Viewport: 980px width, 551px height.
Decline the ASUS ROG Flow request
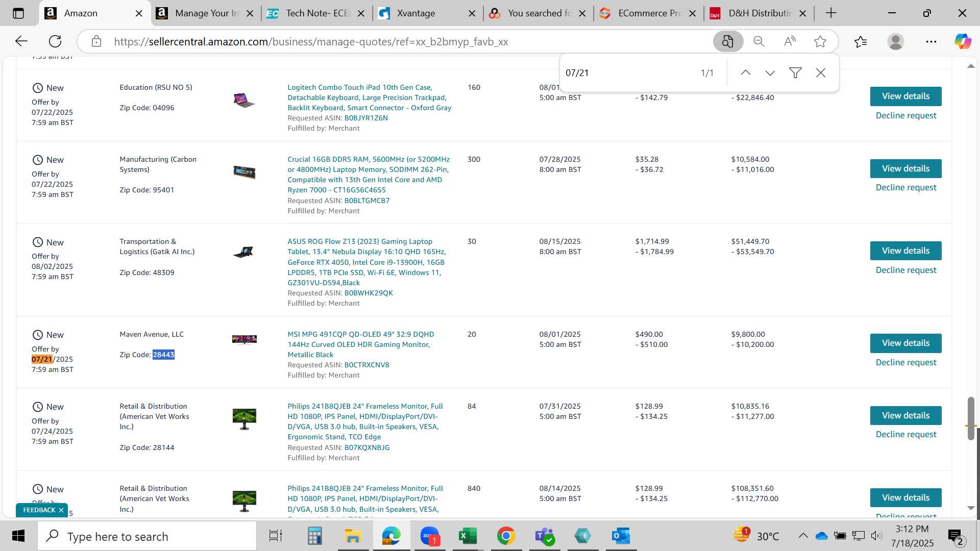click(x=906, y=270)
